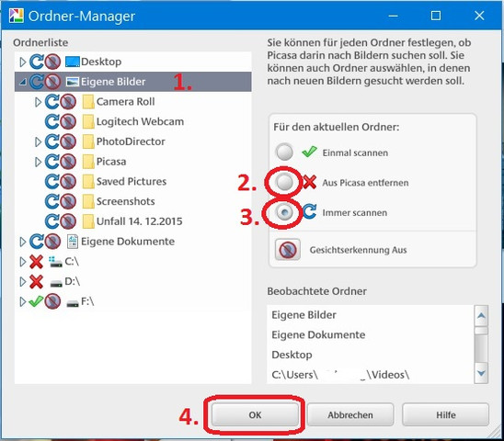
Task: Click the Picasa logo in the title bar
Action: tap(16, 16)
